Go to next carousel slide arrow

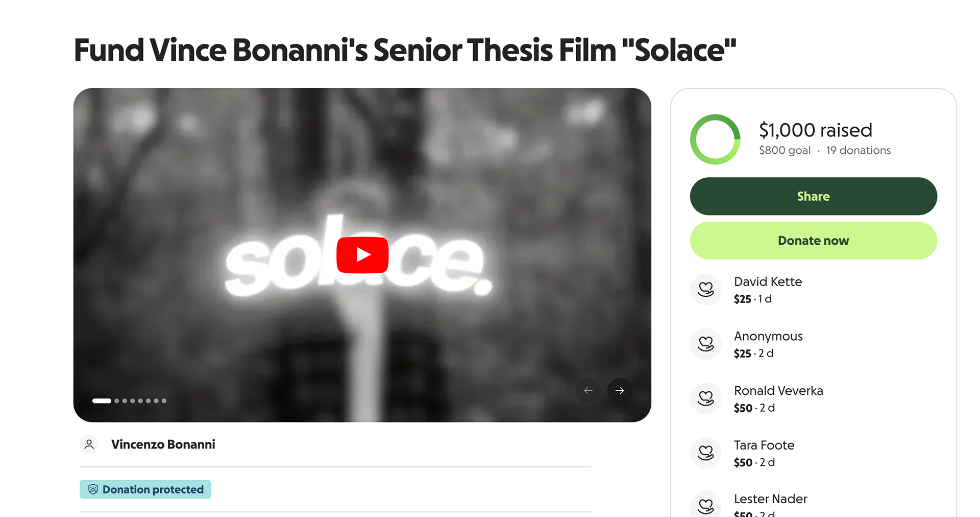coord(620,391)
